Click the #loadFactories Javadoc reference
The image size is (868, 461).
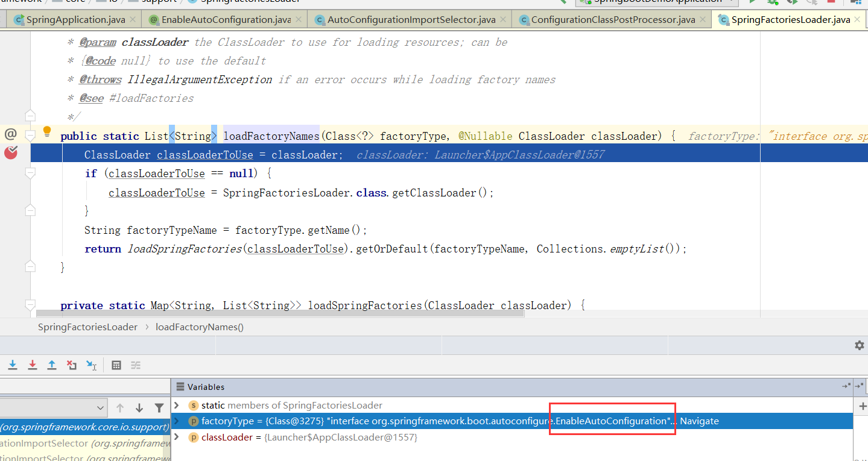(x=151, y=98)
